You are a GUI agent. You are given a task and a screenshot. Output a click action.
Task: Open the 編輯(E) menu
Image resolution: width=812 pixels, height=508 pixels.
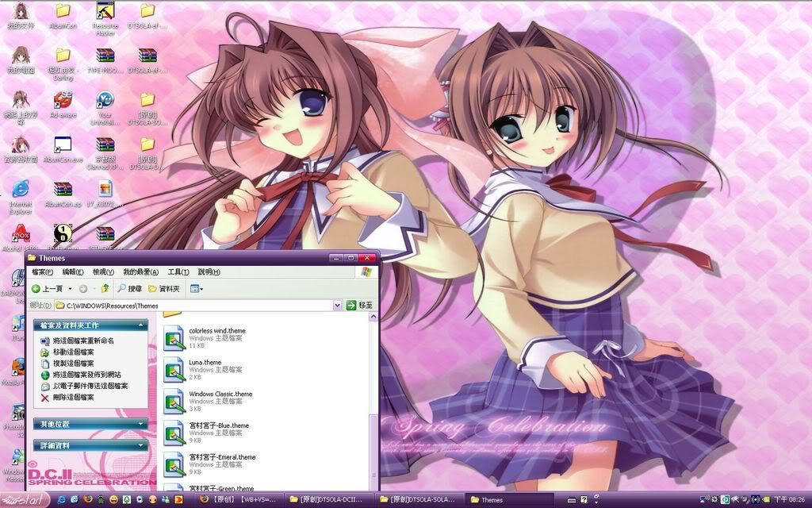pyautogui.click(x=72, y=272)
